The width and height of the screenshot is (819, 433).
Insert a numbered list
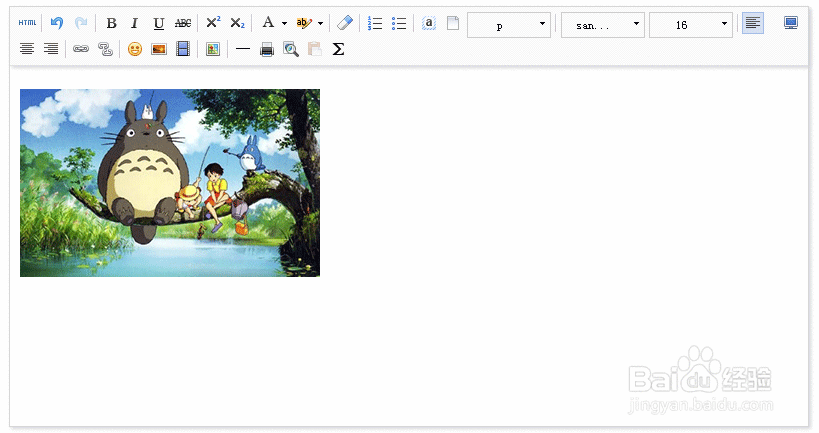tap(375, 23)
